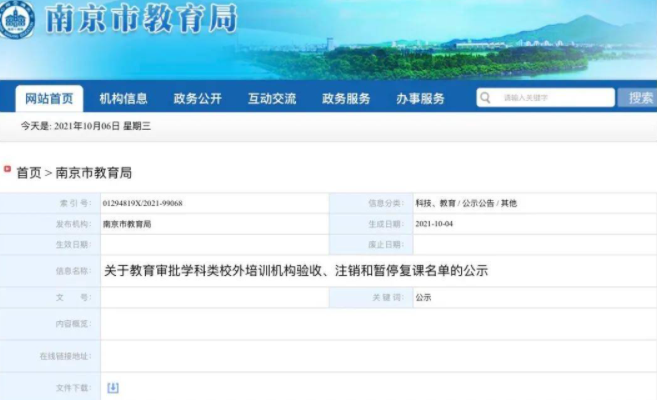
Task: Click the keyword value 公示
Action: pos(423,297)
